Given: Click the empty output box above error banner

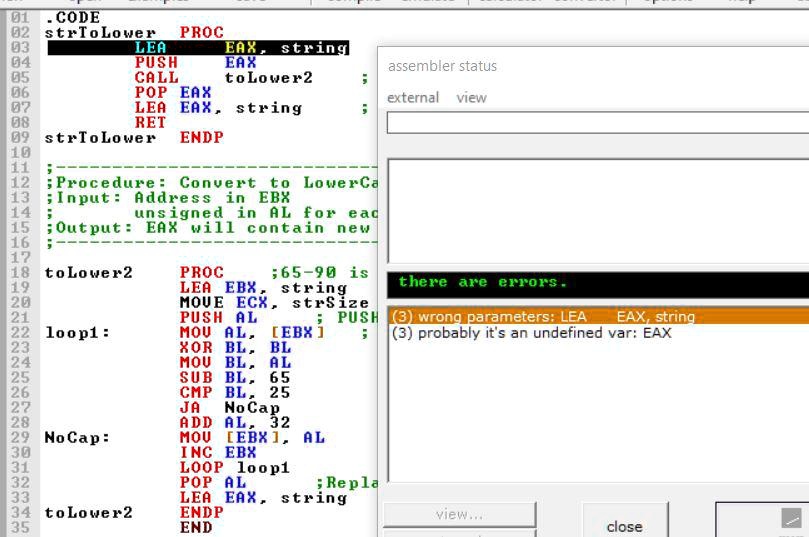Looking at the screenshot, I should point(597,210).
